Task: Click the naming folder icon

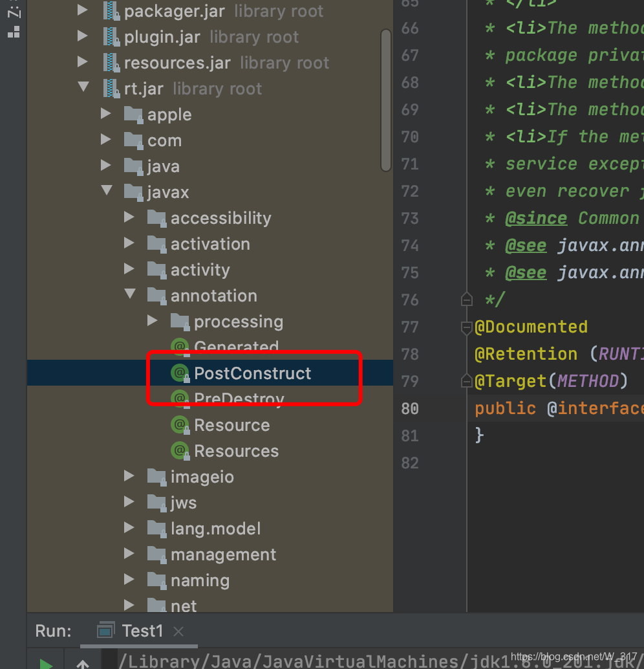Action: pyautogui.click(x=156, y=580)
